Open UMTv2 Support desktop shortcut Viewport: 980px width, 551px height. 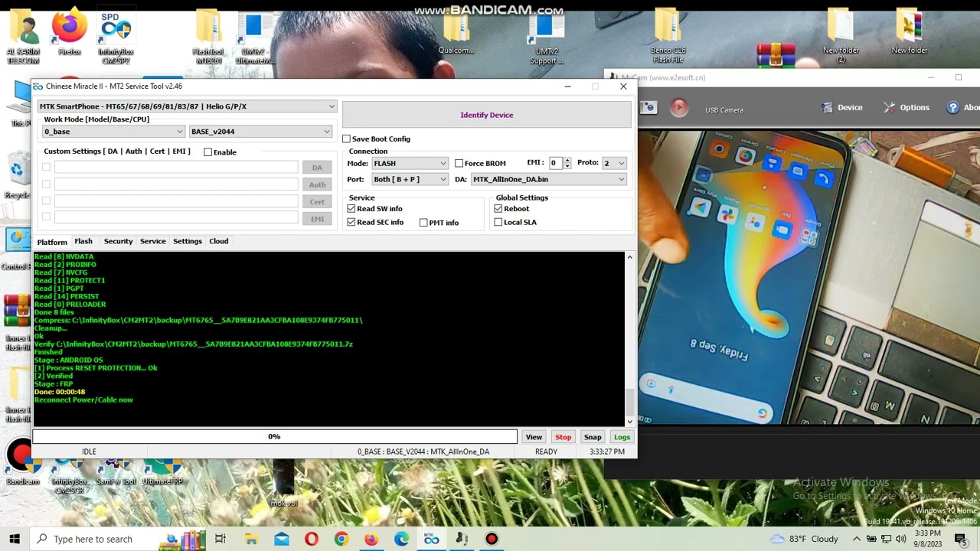(x=546, y=37)
